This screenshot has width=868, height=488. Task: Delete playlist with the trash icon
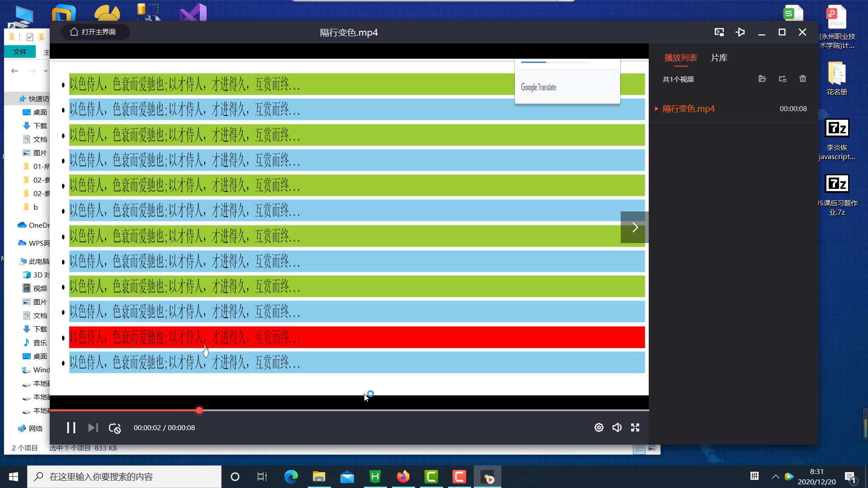tap(802, 79)
